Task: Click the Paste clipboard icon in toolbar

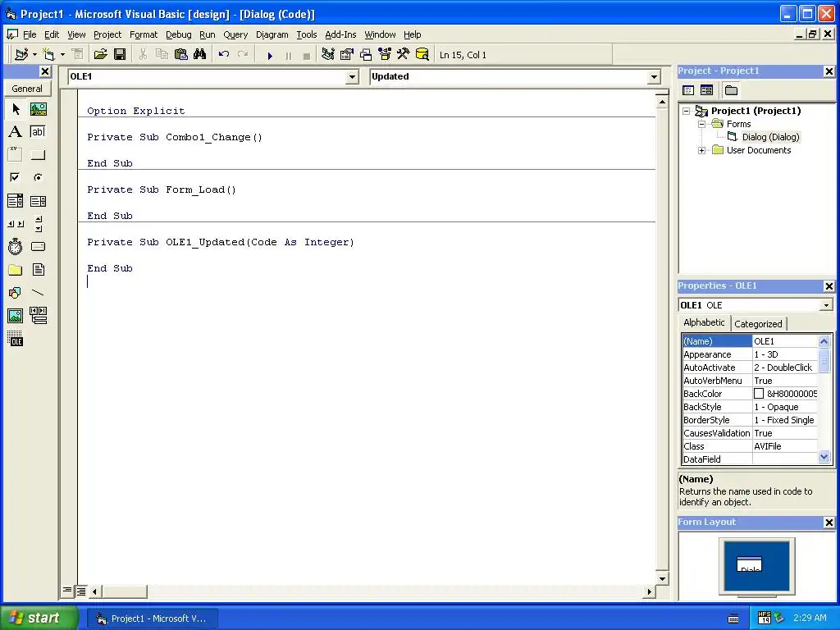Action: (181, 55)
